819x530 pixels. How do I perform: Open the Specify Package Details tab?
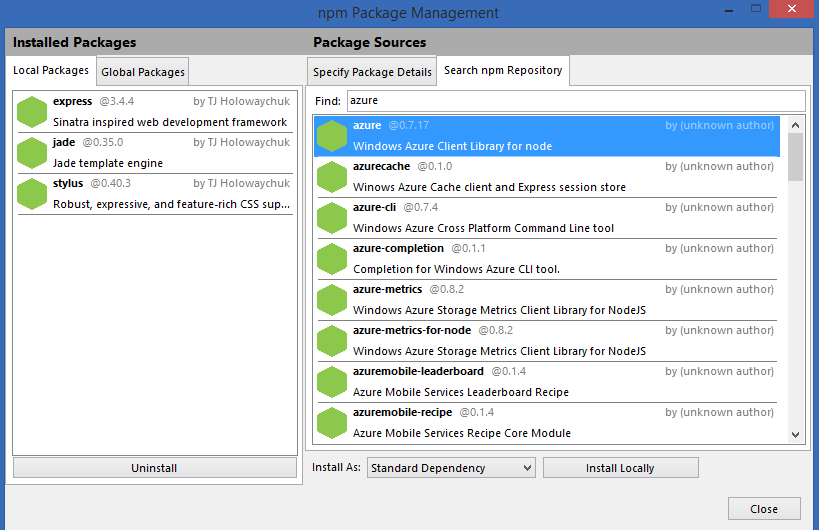372,72
